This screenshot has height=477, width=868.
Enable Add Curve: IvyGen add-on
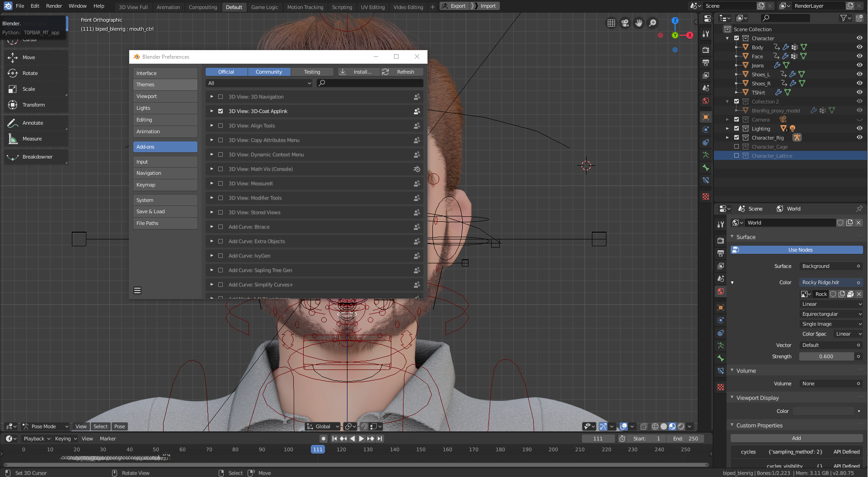click(221, 256)
